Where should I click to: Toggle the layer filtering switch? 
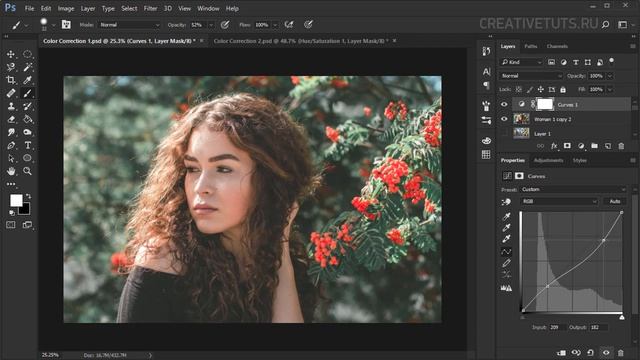pos(611,61)
